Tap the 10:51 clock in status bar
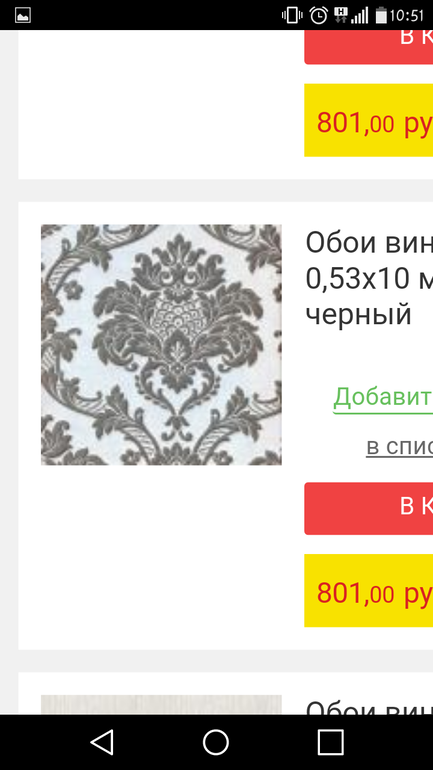433x770 pixels. point(406,16)
